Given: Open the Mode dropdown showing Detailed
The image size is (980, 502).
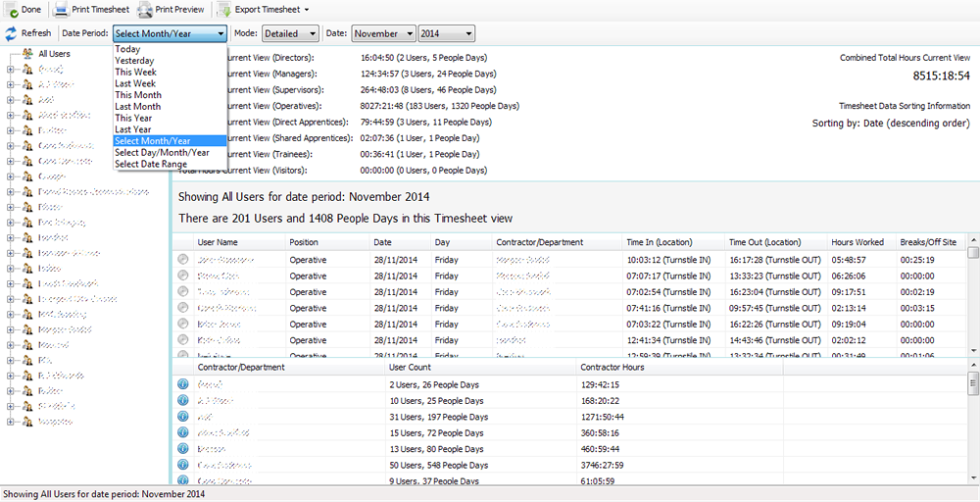Looking at the screenshot, I should 290,33.
